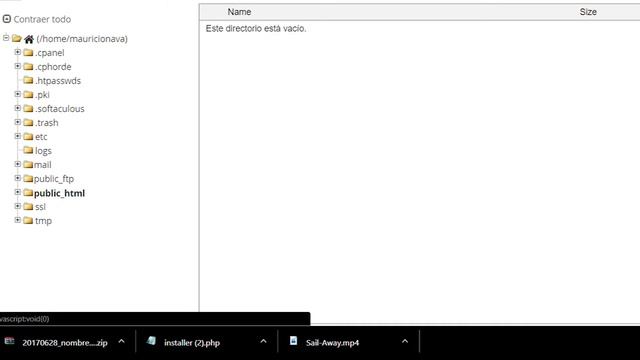Select the public_ftp folder icon
The image size is (640, 360).
tap(28, 178)
